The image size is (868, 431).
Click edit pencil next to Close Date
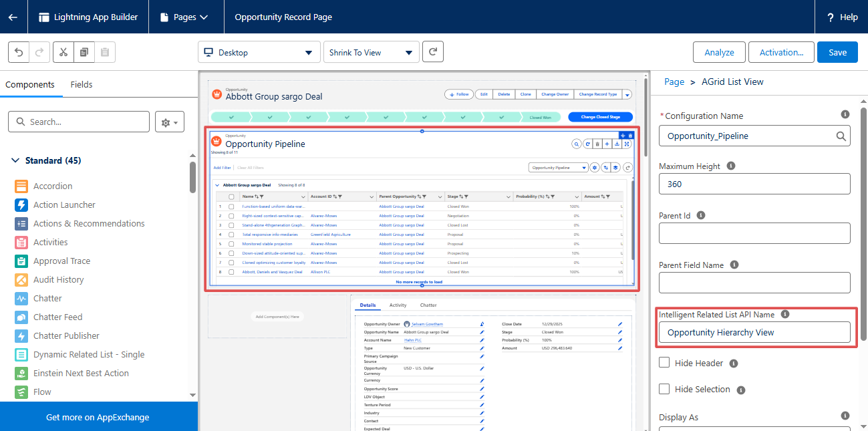click(620, 323)
